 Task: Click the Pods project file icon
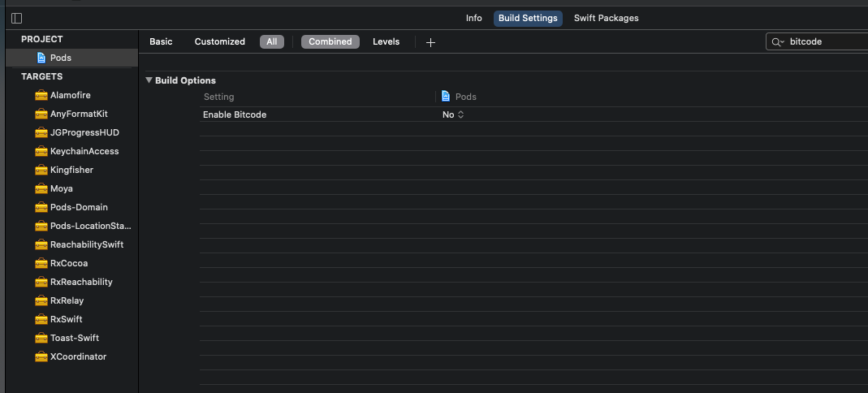coord(41,58)
